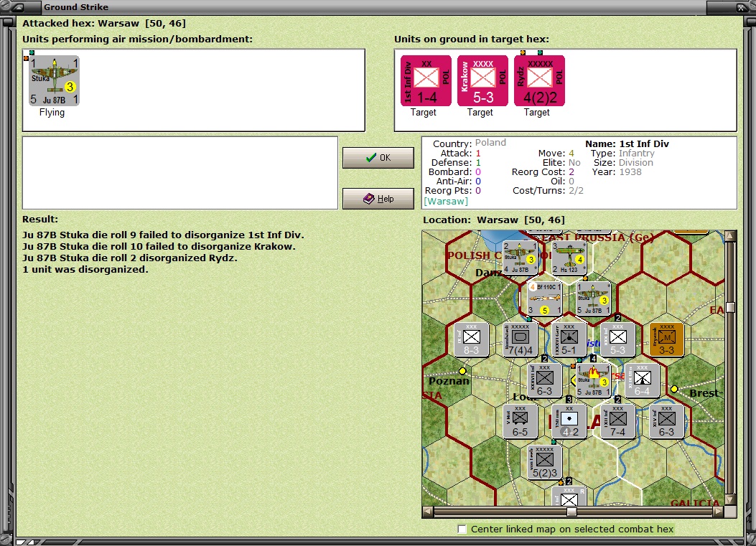The image size is (756, 546).
Task: Select the 1st Inf Div target counter
Action: [426, 80]
